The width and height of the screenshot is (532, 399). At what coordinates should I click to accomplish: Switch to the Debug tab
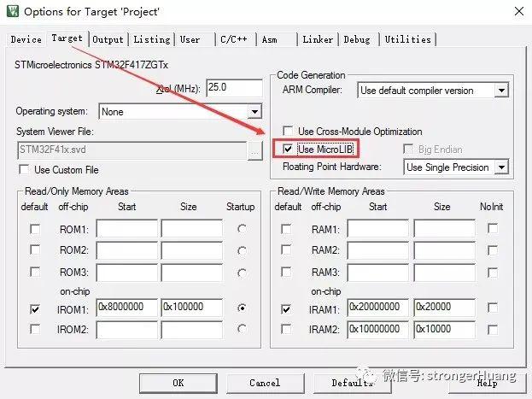[359, 39]
